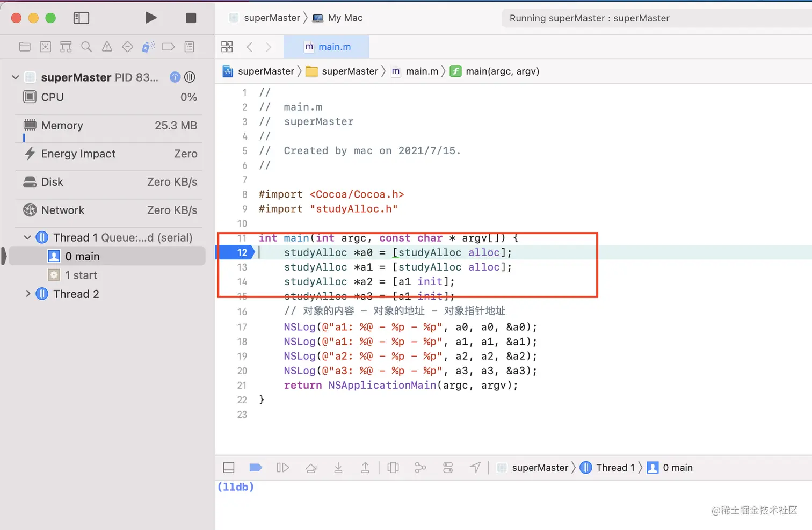812x530 pixels.
Task: Deactivate breakpoints in the debug bar
Action: [x=256, y=468]
